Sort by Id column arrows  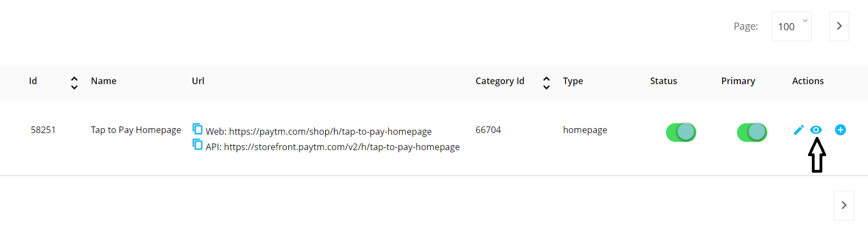[74, 83]
